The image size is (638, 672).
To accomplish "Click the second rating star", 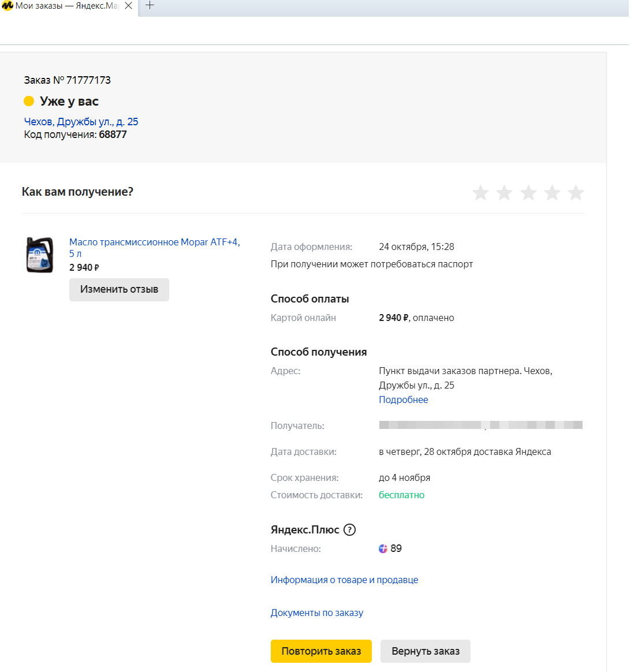I will point(504,193).
